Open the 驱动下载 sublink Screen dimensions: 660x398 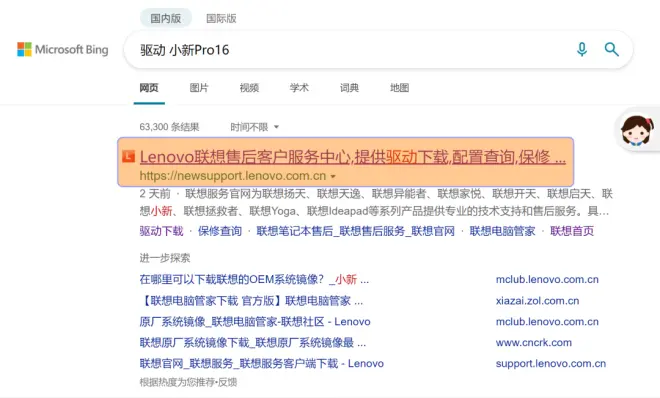pos(162,231)
